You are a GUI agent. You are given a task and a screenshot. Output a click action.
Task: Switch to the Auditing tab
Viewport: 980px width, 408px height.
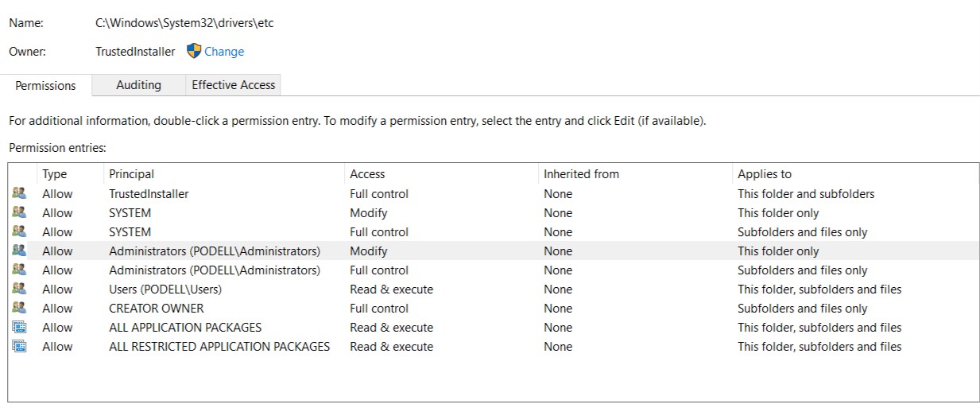point(138,85)
